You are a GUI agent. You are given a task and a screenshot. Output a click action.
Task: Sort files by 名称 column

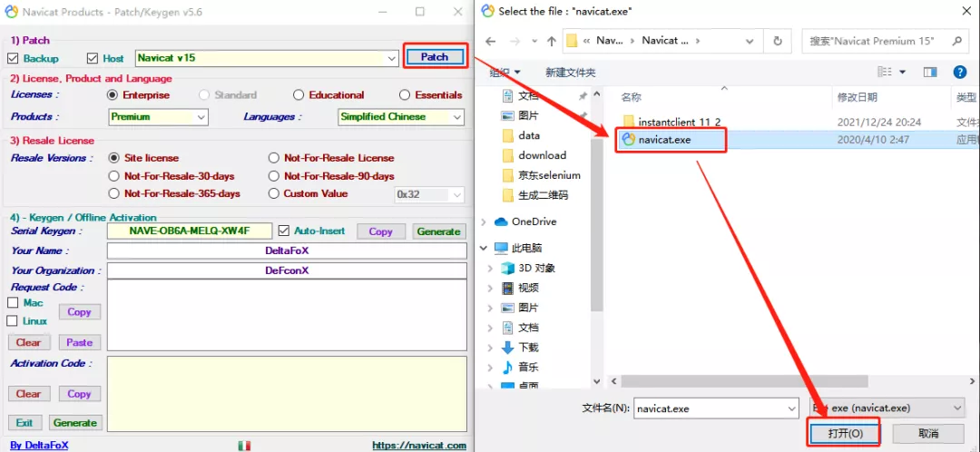631,97
